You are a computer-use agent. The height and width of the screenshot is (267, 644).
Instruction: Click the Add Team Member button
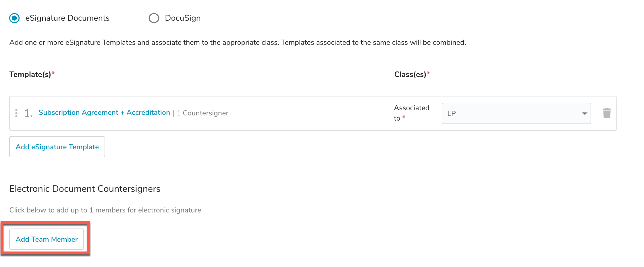click(47, 239)
